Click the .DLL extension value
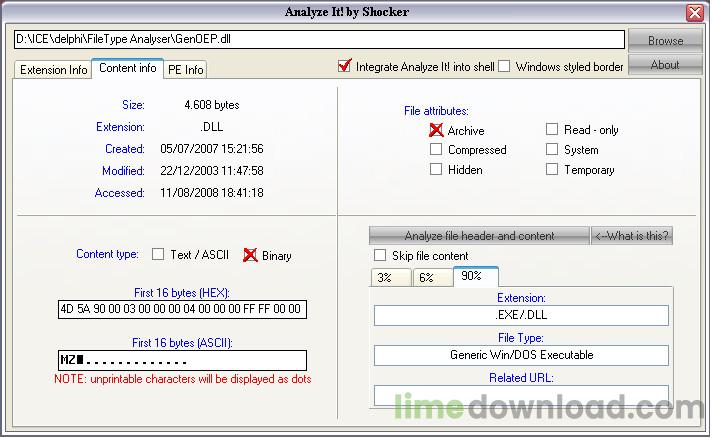712x438 pixels. tap(212, 127)
